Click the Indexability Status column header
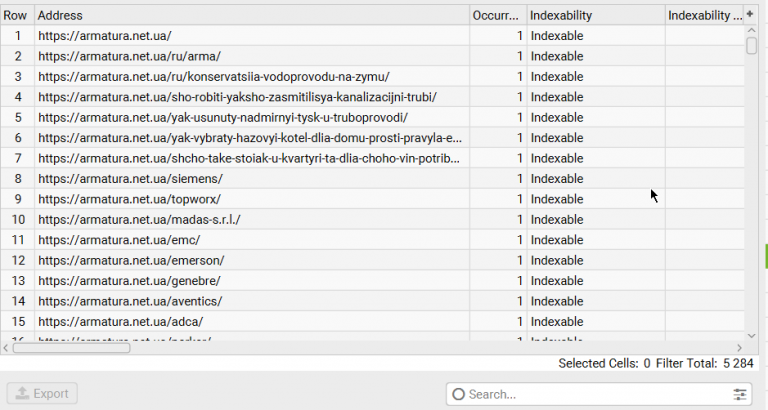Screen dimensions: 768x410 [704, 16]
